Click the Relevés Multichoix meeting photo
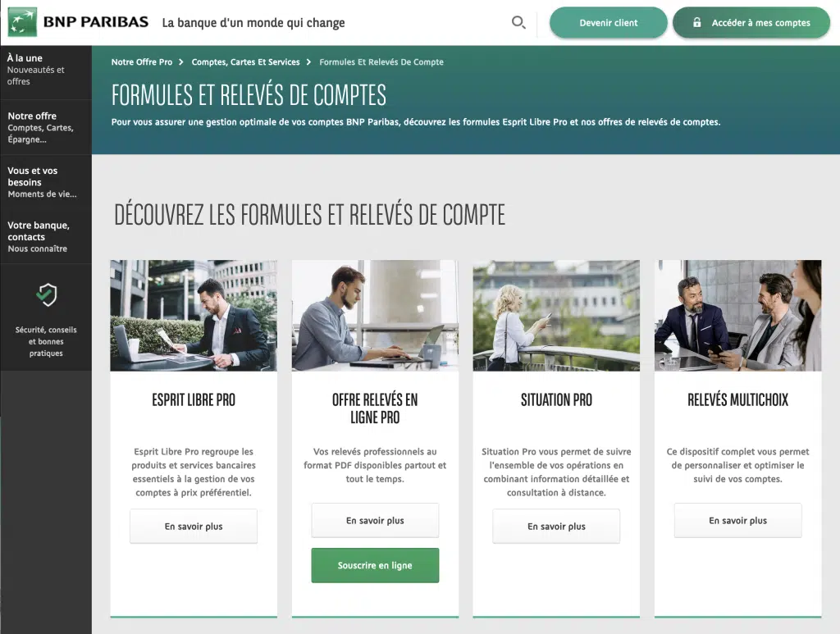Image resolution: width=840 pixels, height=634 pixels. point(737,316)
